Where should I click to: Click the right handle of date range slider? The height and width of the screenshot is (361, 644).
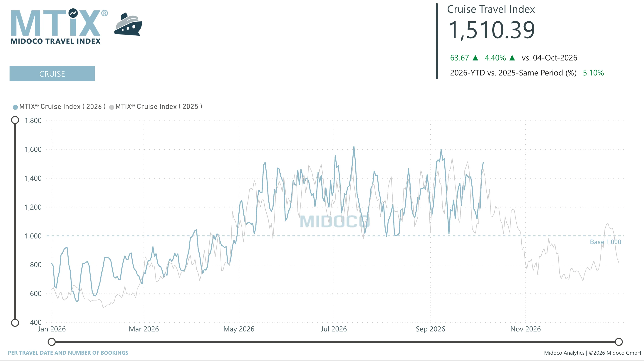coord(619,342)
